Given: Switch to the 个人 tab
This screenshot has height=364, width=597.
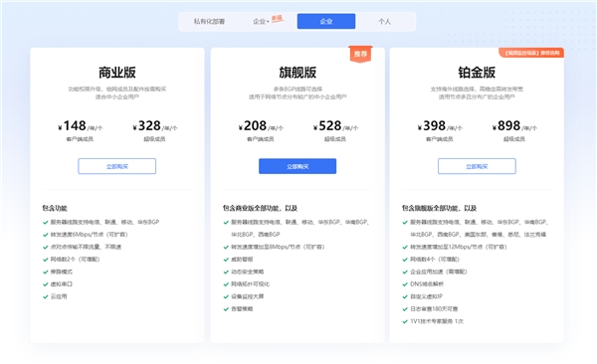Looking at the screenshot, I should (x=384, y=21).
